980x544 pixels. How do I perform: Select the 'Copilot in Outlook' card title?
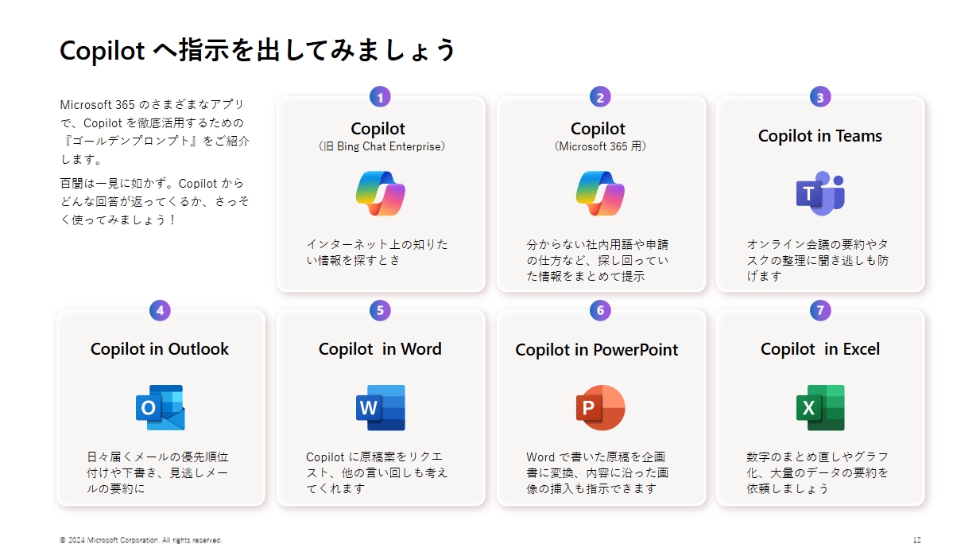click(160, 349)
